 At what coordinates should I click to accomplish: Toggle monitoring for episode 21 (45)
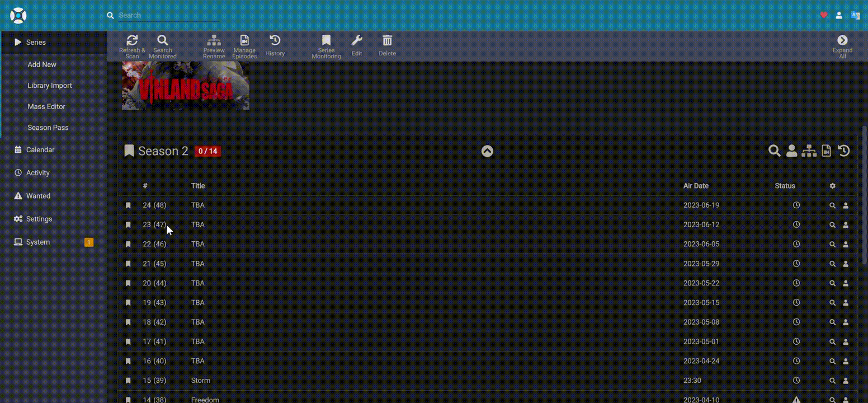point(128,264)
